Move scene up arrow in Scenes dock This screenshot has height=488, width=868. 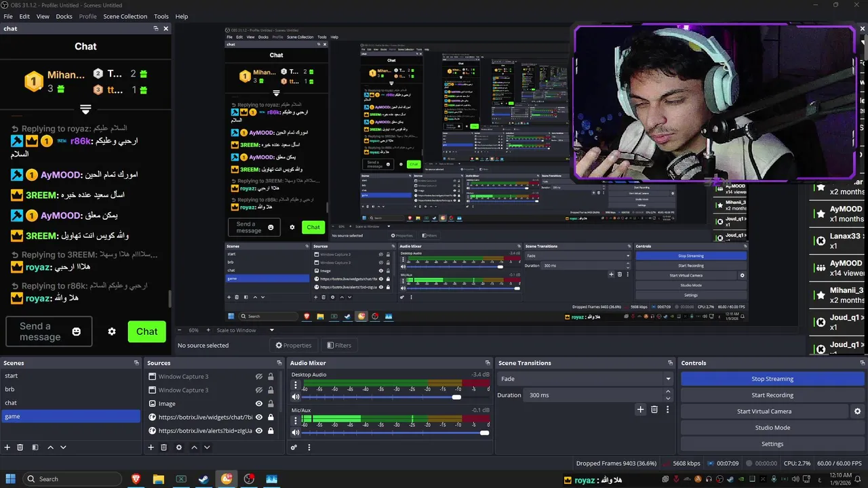pos(51,447)
